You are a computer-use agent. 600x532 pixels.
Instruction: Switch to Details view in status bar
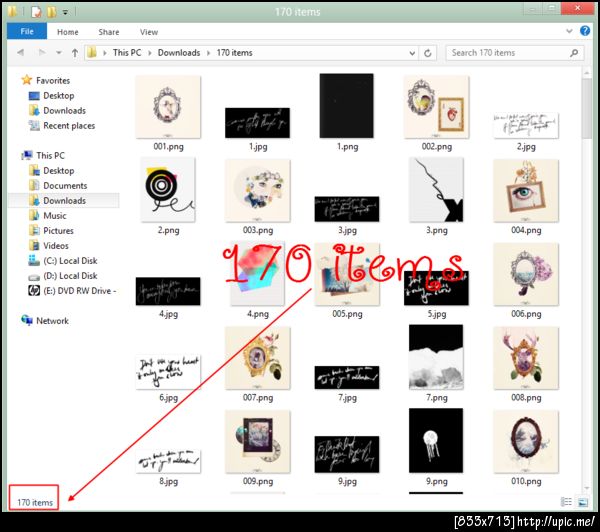point(566,502)
